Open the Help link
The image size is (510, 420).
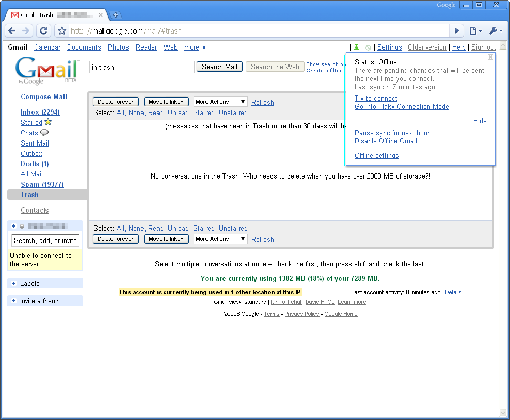458,47
